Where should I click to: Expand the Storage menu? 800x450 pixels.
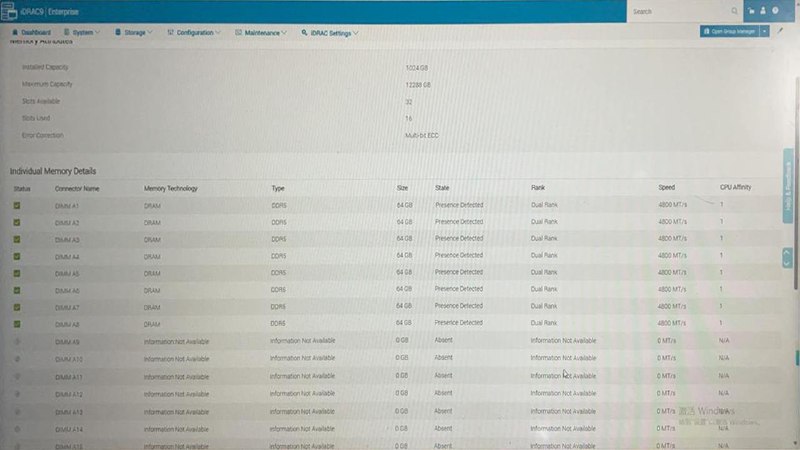[x=134, y=33]
